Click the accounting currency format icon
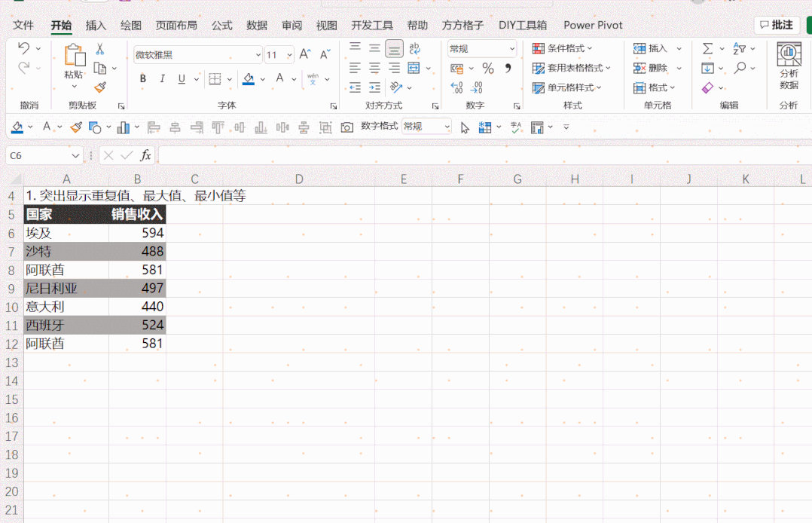 click(456, 68)
